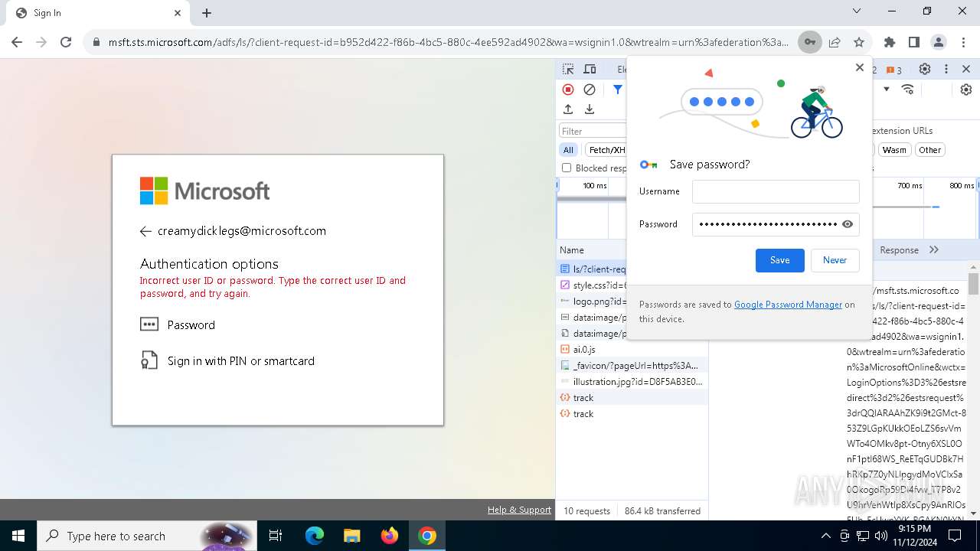The width and height of the screenshot is (980, 551).
Task: Select the illustration.jpg request row
Action: [x=632, y=381]
